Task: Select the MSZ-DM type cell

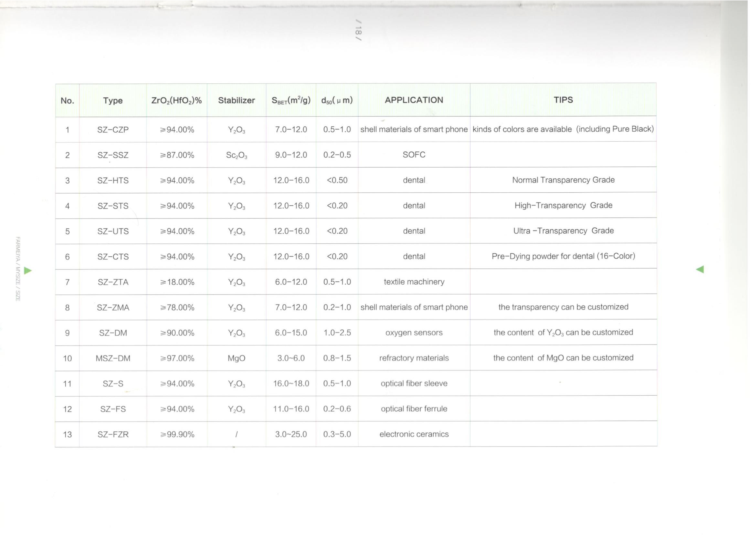Action: pyautogui.click(x=113, y=358)
